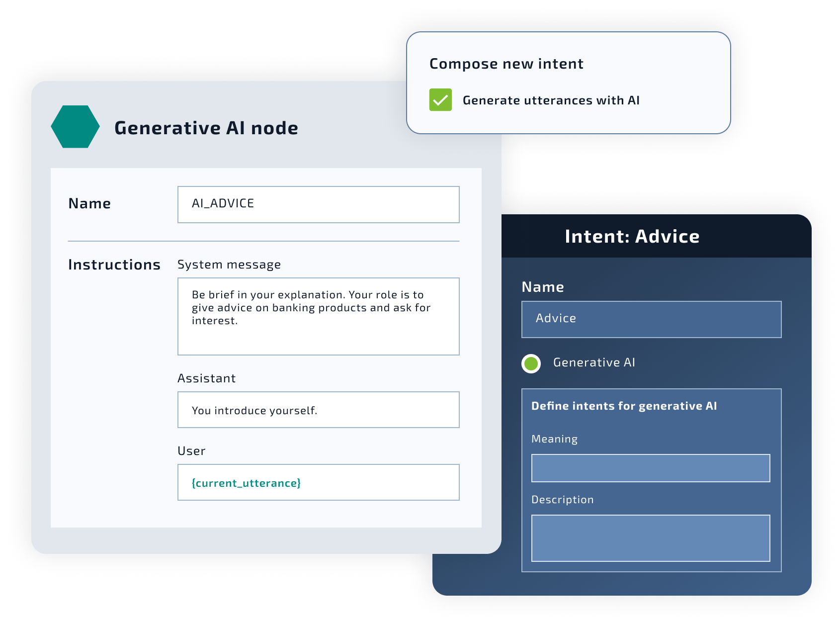Click the Compose new intent heading
The image size is (840, 624).
506,64
